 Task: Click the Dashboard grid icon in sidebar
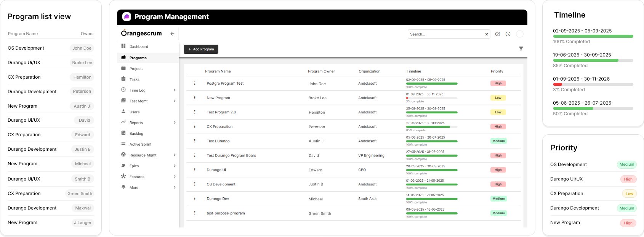pyautogui.click(x=123, y=46)
